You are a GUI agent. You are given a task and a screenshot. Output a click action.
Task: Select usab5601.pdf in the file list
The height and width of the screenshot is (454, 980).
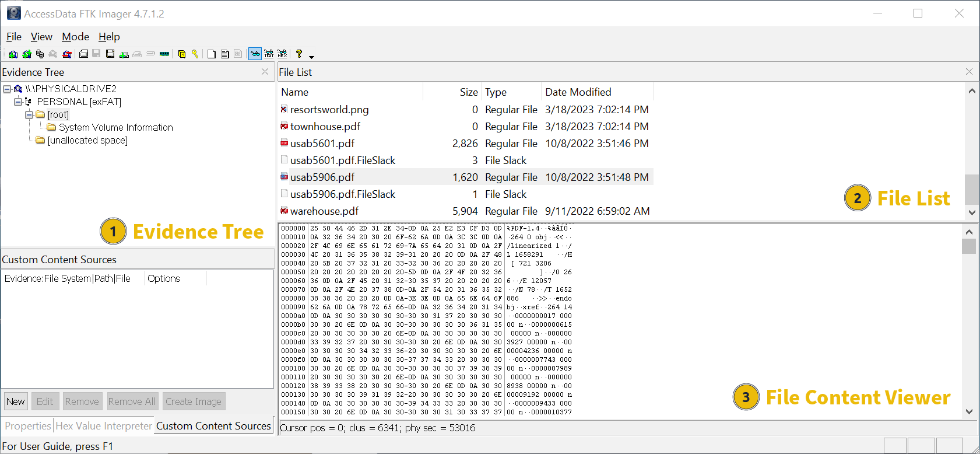pyautogui.click(x=322, y=144)
